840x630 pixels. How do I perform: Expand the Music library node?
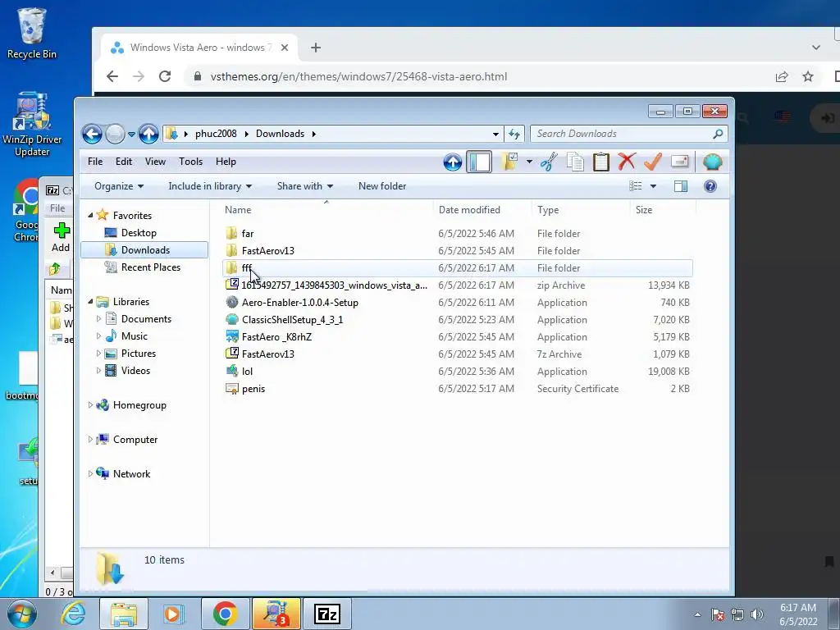(98, 336)
